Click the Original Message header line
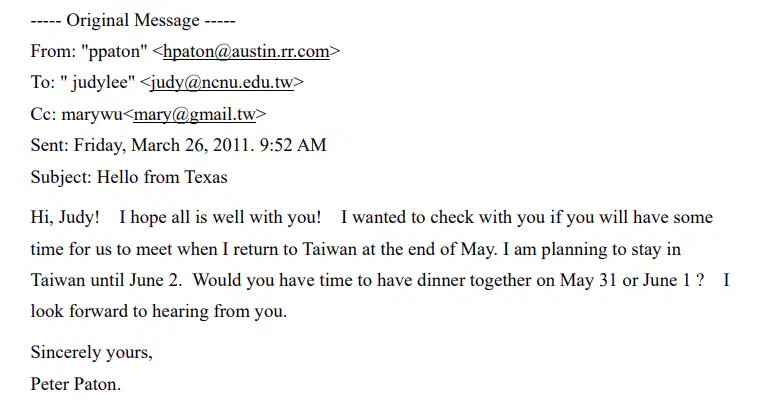This screenshot has height=407, width=759. (x=133, y=20)
